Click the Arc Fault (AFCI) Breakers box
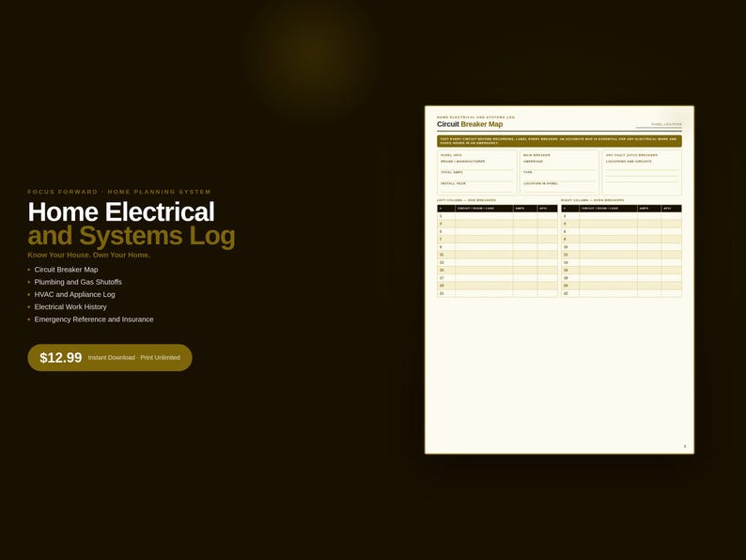Screen dimensions: 746x560 (642, 172)
